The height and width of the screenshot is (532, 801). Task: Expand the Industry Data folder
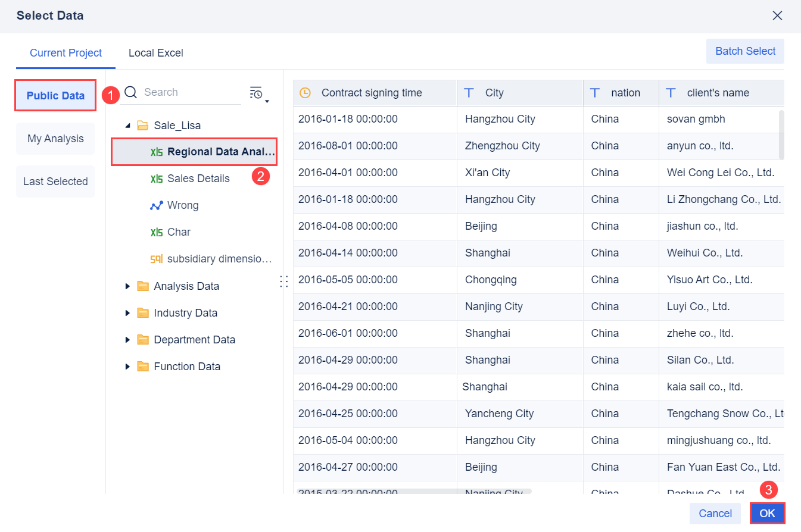point(127,313)
